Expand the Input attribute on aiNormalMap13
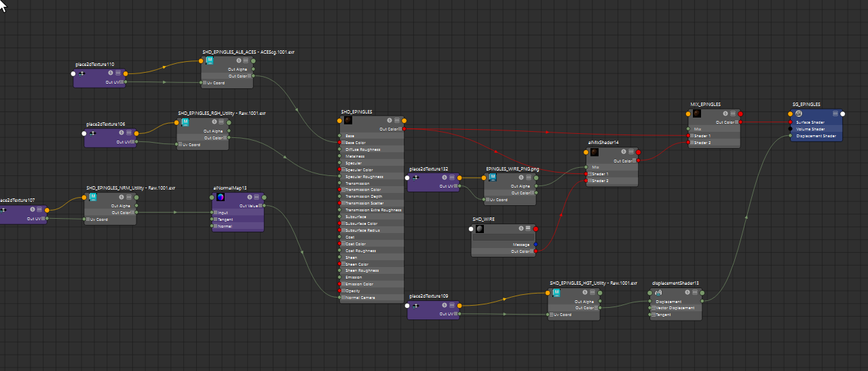Viewport: 868px width, 371px height. (215, 213)
